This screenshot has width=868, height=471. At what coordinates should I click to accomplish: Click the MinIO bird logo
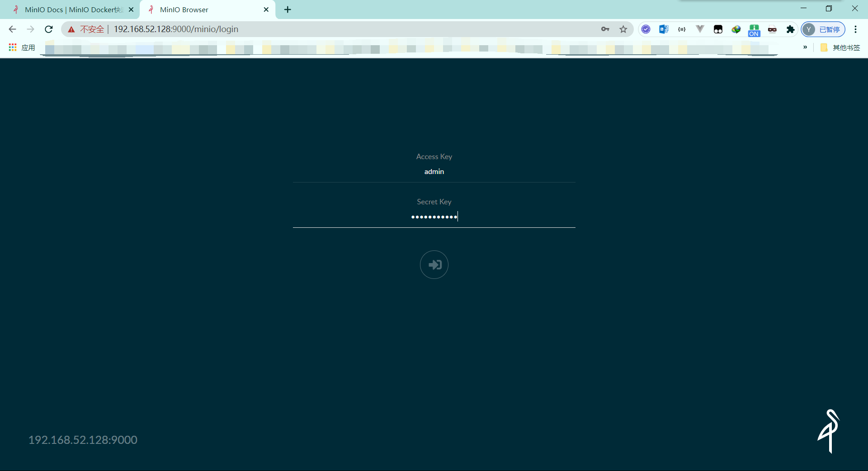pos(829,431)
